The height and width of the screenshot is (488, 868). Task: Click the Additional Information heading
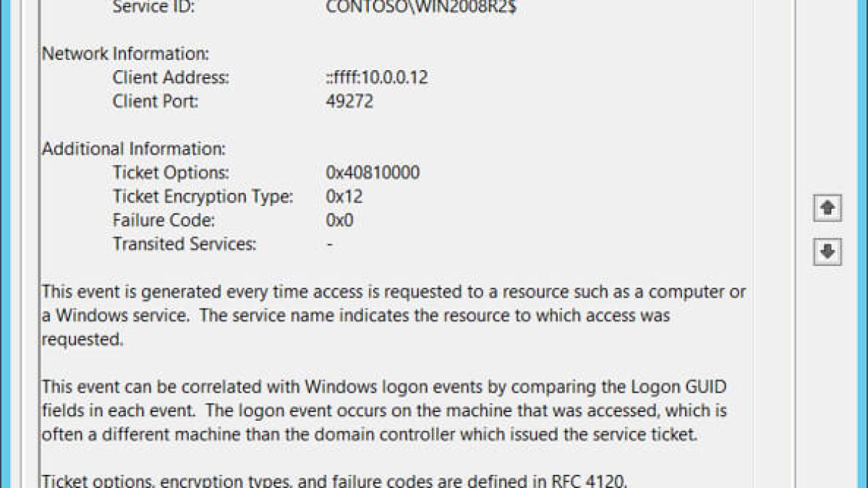coord(134,149)
